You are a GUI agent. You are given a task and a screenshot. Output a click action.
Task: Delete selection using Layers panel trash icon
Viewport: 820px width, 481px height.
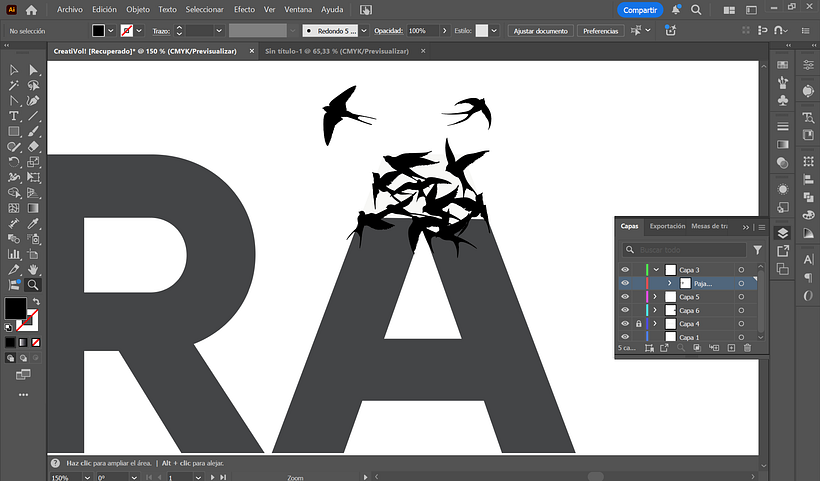pos(746,348)
